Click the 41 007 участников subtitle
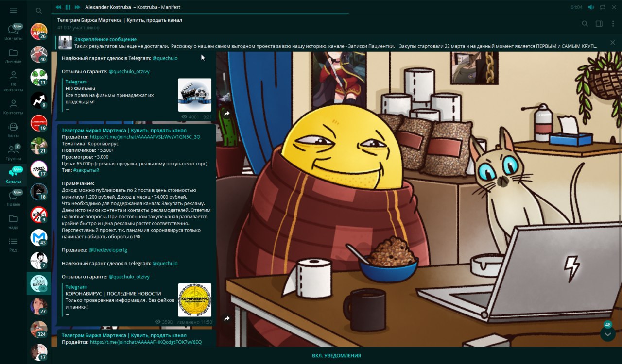The image size is (622, 364). point(78,28)
